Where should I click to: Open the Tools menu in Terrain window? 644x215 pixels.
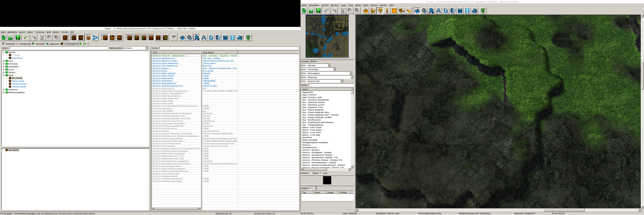click(x=351, y=5)
